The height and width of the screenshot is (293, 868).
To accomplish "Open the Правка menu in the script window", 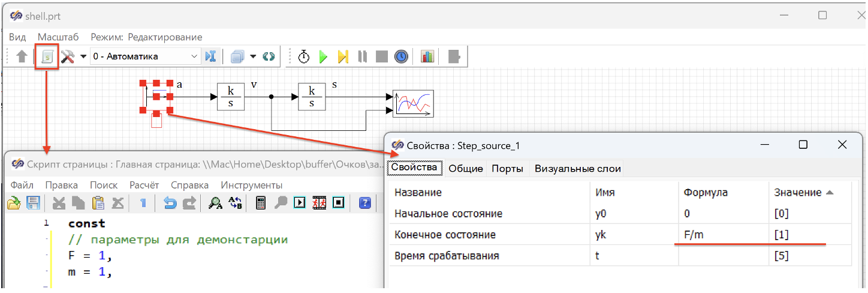I will tap(62, 185).
